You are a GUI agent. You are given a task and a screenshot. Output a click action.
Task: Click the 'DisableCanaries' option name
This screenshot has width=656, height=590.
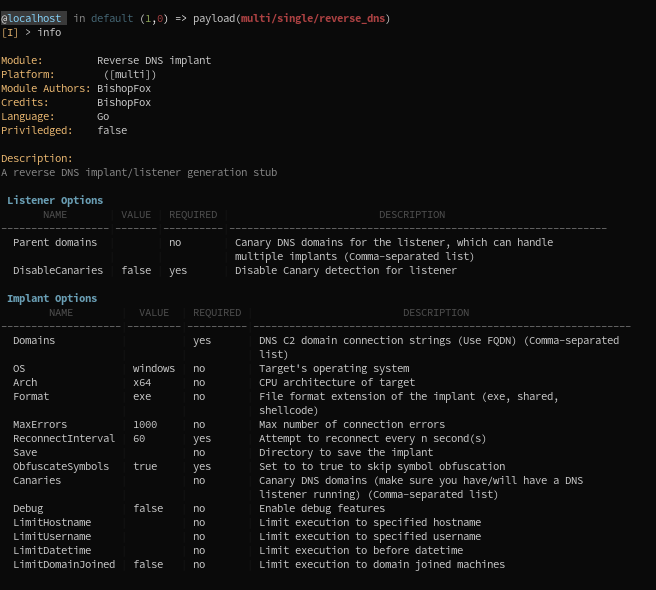58,270
